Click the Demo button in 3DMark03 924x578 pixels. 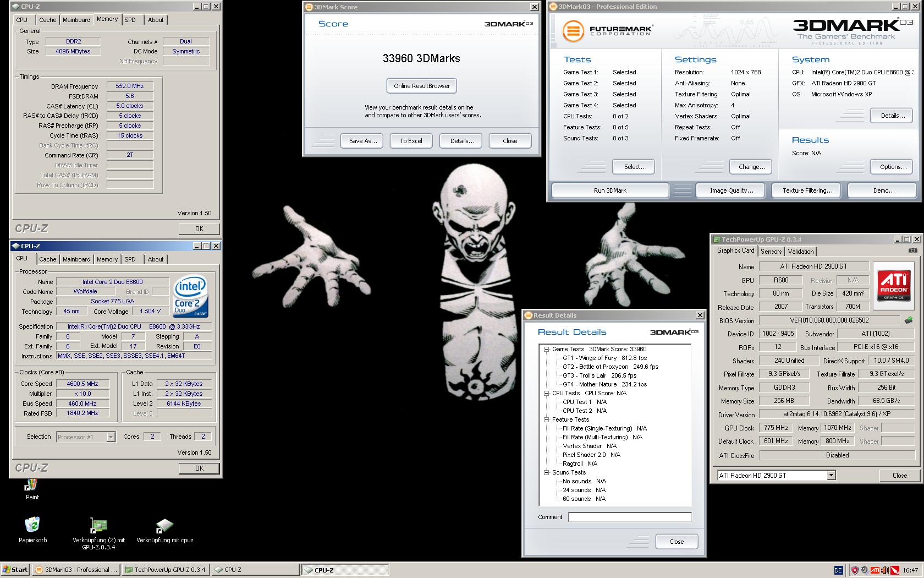883,190
